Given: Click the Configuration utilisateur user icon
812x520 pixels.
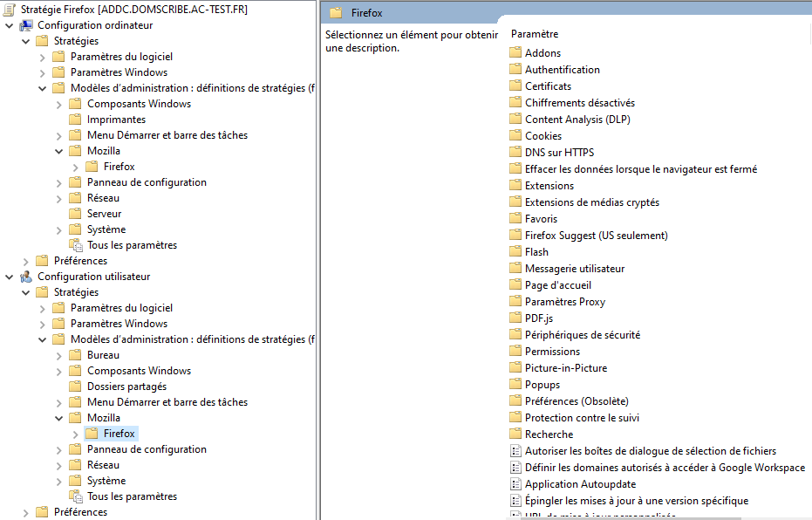Looking at the screenshot, I should click(x=26, y=277).
